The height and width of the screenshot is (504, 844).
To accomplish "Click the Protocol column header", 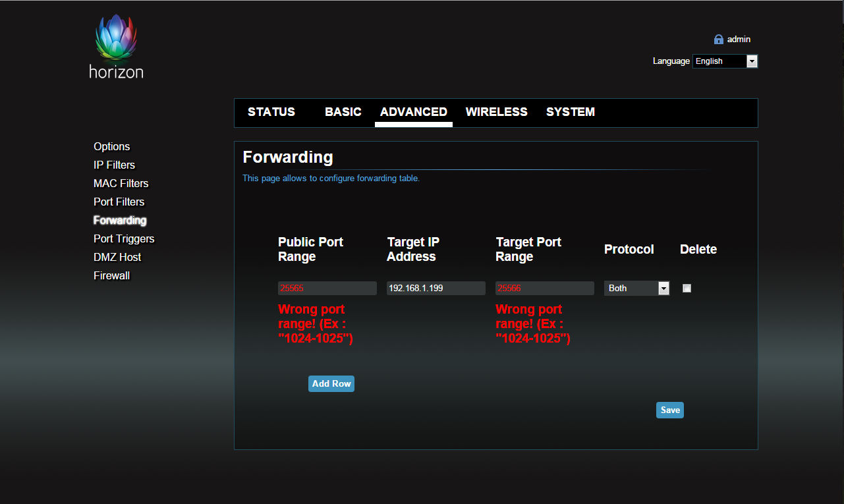I will coord(629,250).
